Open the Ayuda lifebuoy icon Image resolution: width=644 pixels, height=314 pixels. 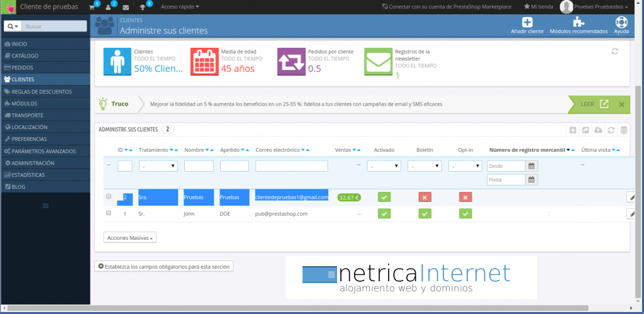pyautogui.click(x=621, y=22)
